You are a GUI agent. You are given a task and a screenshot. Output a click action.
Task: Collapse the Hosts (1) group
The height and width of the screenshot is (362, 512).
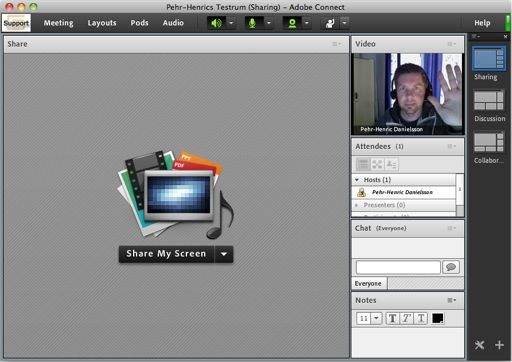(x=357, y=180)
